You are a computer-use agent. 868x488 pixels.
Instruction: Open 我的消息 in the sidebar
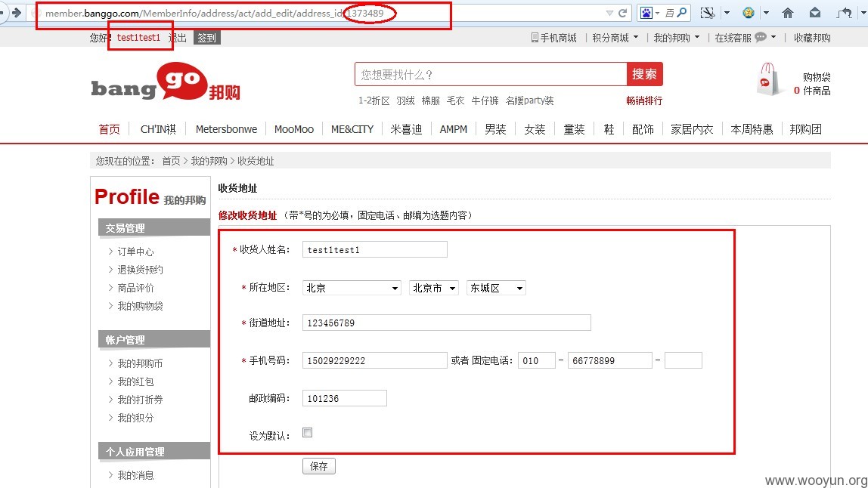[135, 475]
